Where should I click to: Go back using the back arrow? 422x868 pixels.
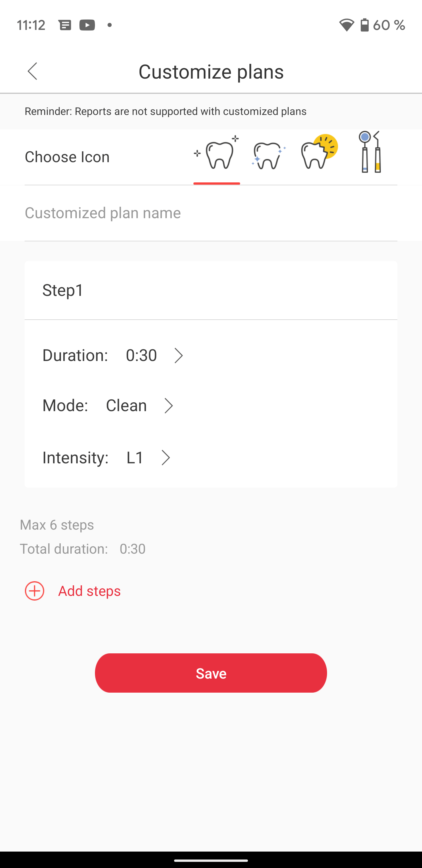click(x=32, y=72)
